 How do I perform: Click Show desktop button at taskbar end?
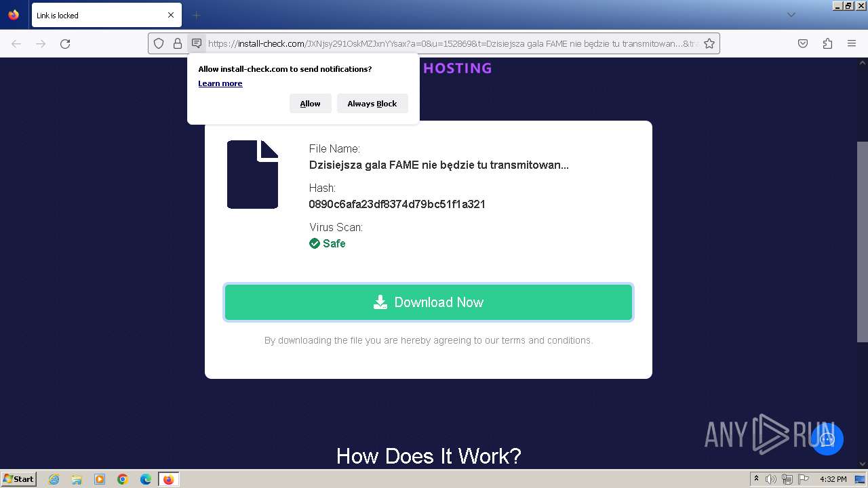point(860,479)
